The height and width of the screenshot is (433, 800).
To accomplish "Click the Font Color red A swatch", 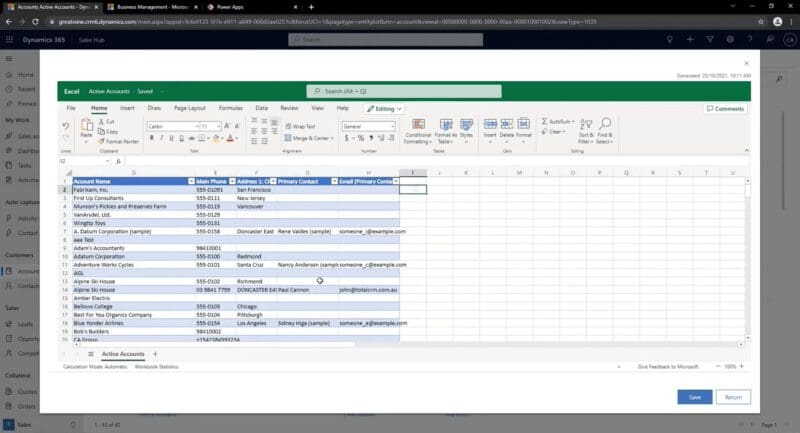I will 230,138.
